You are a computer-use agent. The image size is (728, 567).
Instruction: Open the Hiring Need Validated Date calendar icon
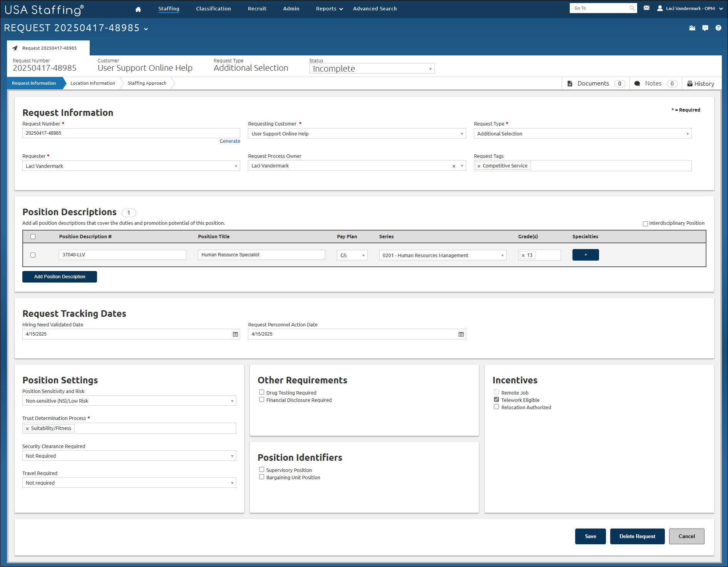click(x=235, y=334)
